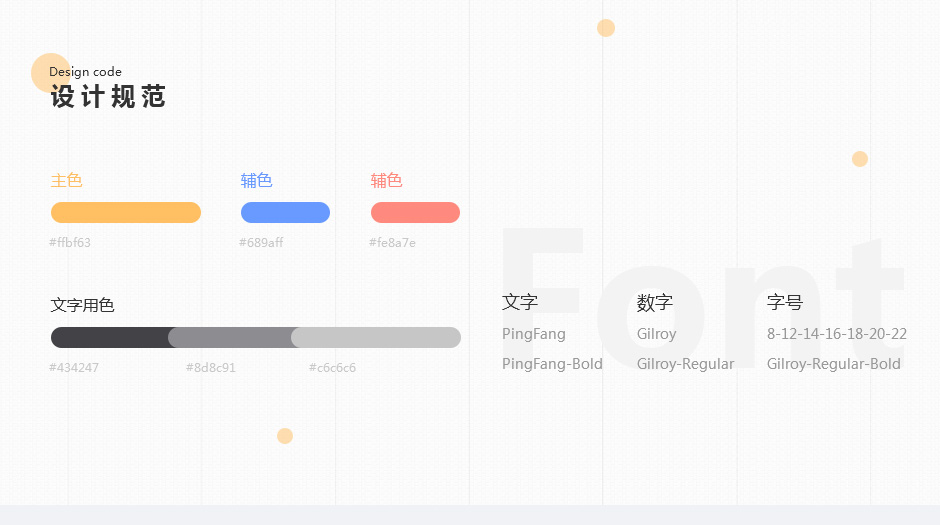Screen dimensions: 940x525
Task: Select the 文字用色 heading
Action: click(x=82, y=305)
